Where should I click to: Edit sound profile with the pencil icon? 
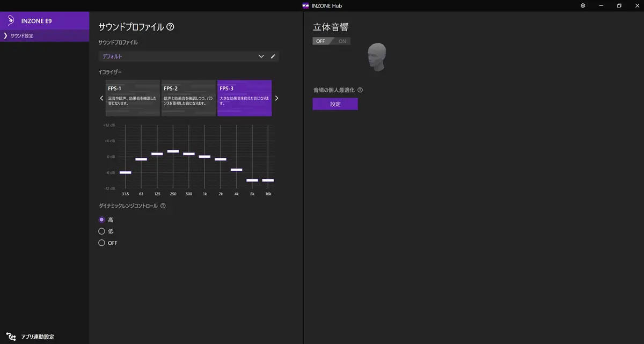(x=273, y=56)
